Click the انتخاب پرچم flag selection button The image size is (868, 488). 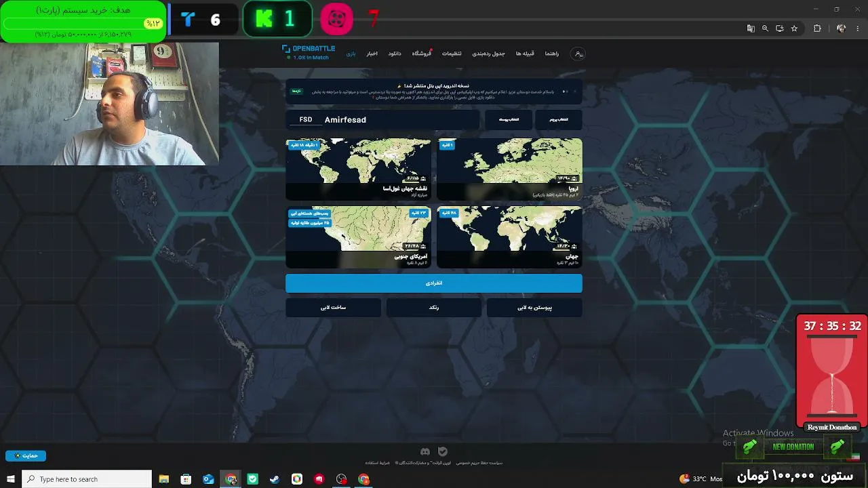click(x=559, y=120)
